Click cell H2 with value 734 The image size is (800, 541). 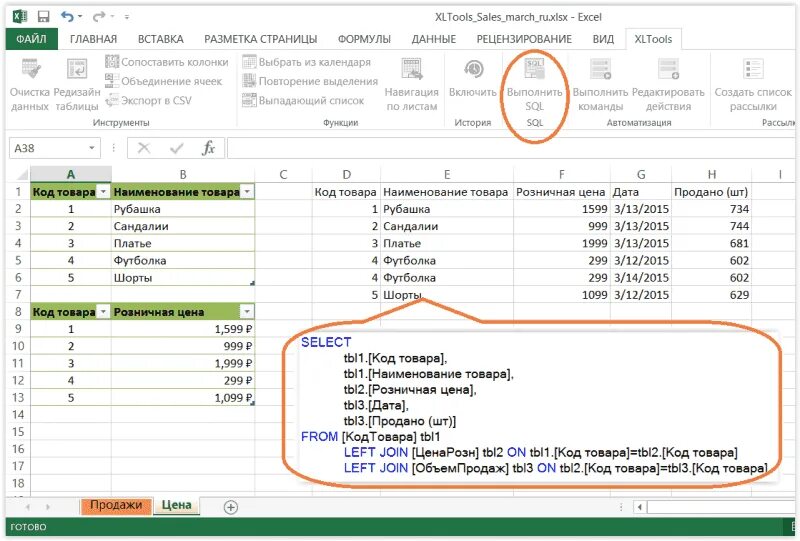[x=711, y=209]
